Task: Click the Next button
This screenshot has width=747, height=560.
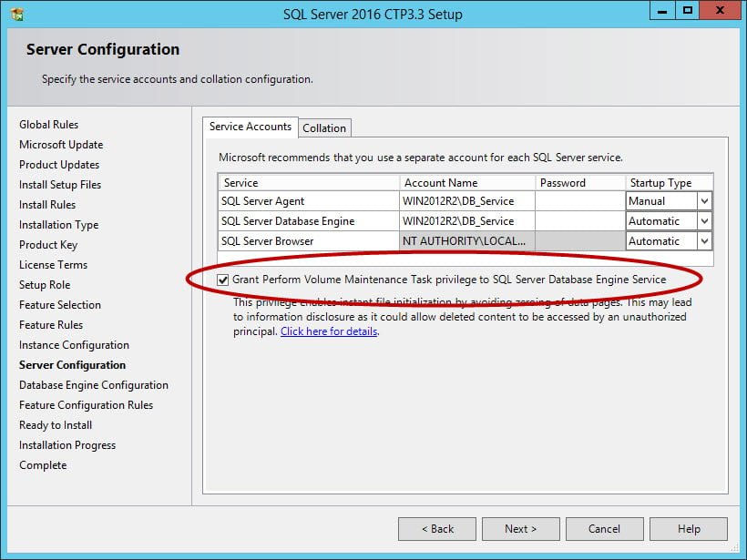Action: (x=521, y=529)
